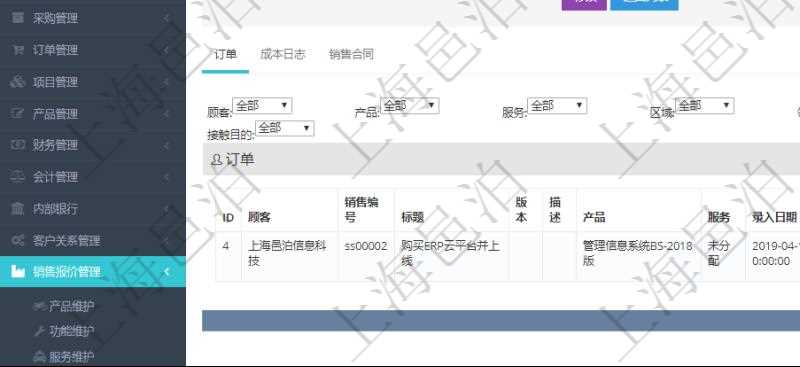
Task: Select 销售报价管理 in the sidebar
Action: point(93,272)
